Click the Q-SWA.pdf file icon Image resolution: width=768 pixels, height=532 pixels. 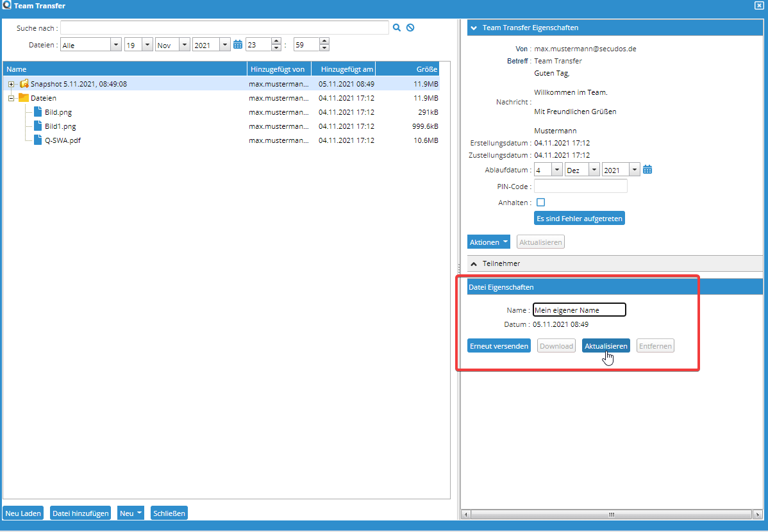tap(38, 140)
